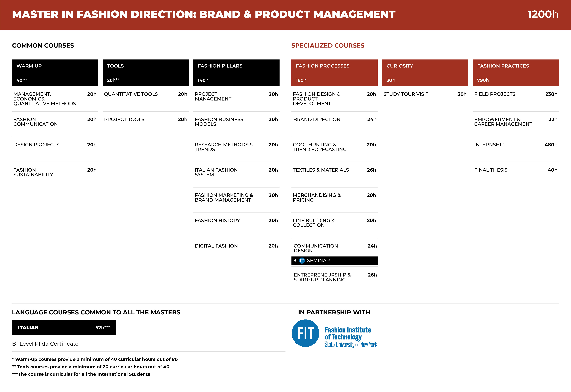Select the TOOLS header block
Viewport: 571px width, 392px height.
146,73
